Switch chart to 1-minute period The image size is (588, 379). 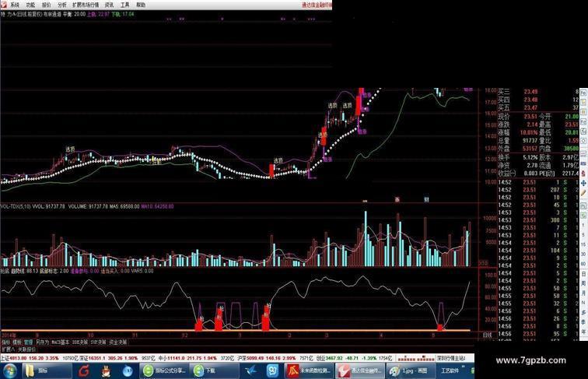(x=583, y=226)
